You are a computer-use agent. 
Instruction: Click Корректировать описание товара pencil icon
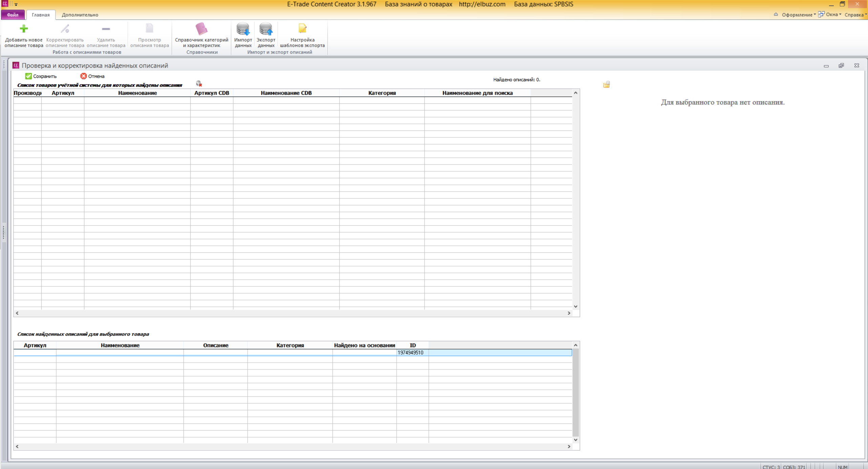pos(65,29)
